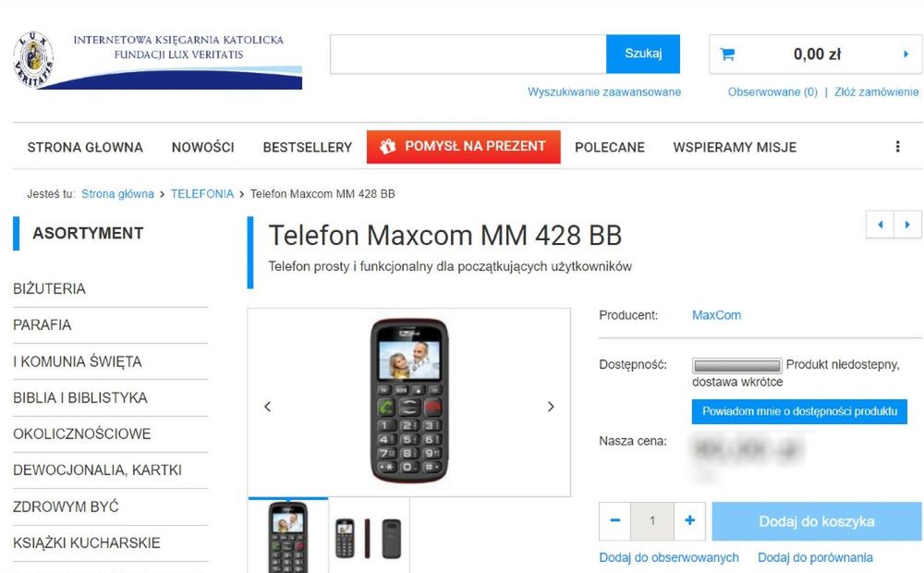924x573 pixels.
Task: Click the MaxCom producer link
Action: (717, 315)
